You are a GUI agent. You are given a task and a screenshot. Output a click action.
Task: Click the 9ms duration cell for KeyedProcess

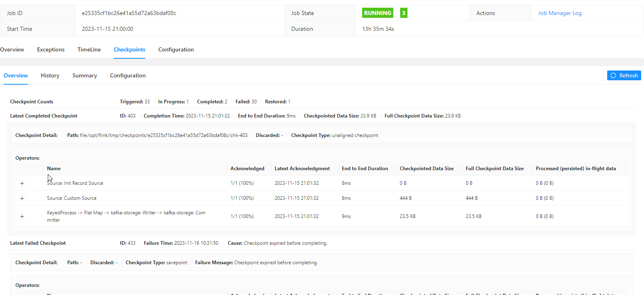[346, 216]
